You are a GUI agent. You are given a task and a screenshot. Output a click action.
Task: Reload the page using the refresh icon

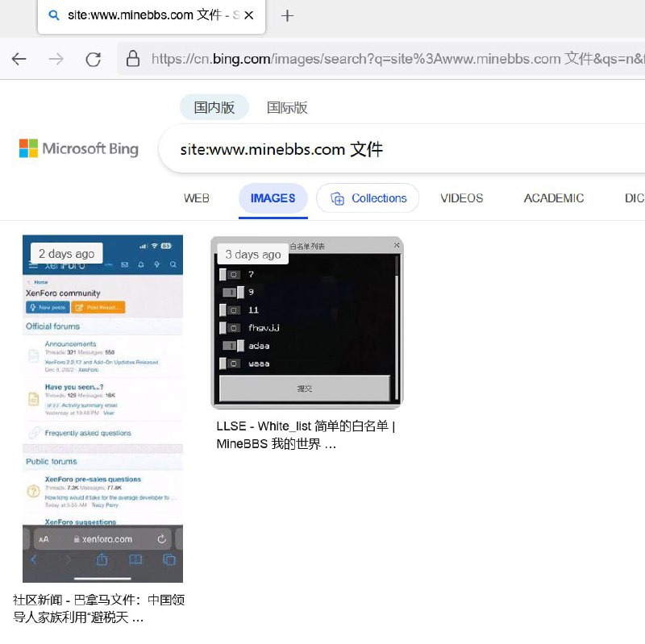click(x=93, y=58)
